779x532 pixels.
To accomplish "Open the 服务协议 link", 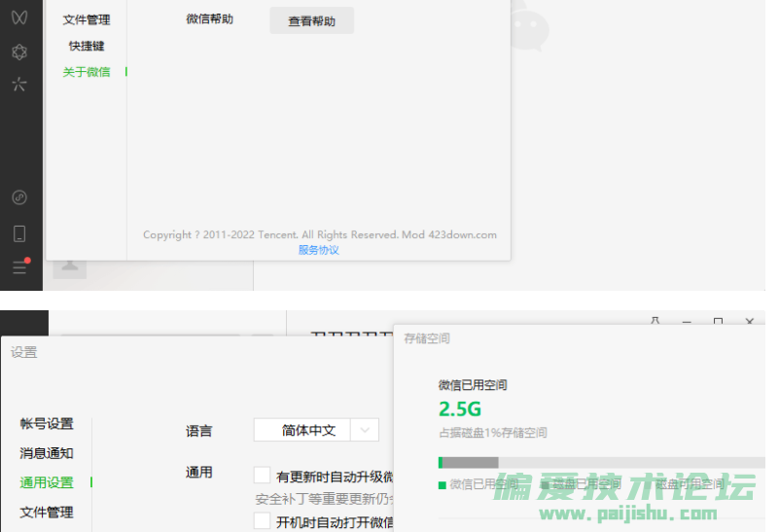I will (318, 250).
